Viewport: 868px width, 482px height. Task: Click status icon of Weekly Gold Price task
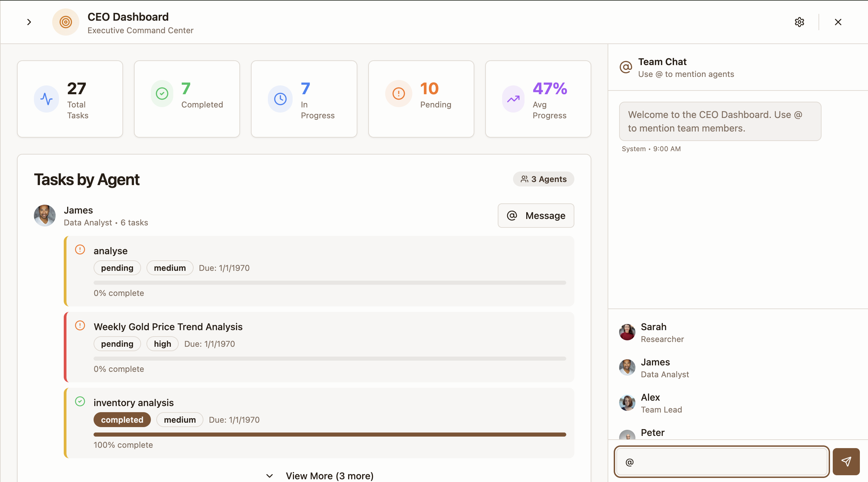[x=80, y=326]
